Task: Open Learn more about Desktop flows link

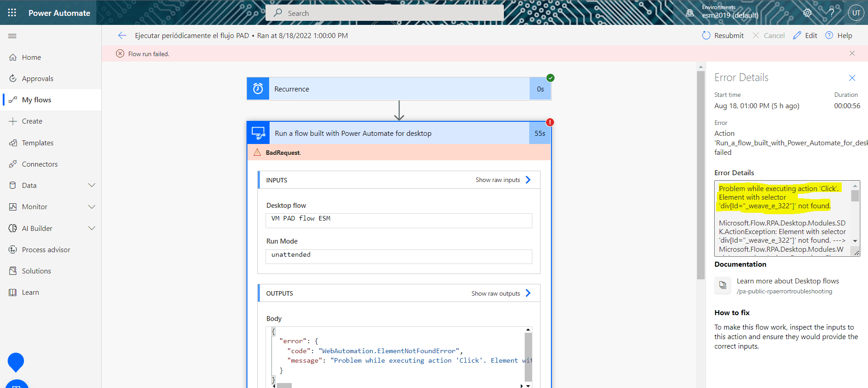Action: 787,281
